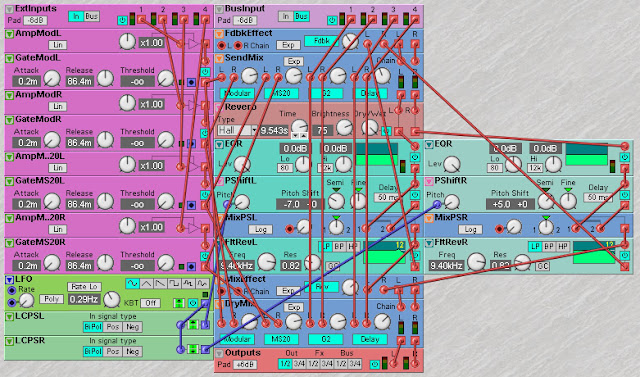The image size is (640, 377).
Task: Select BiPol signal type on LCPSL
Action: [x=93, y=327]
